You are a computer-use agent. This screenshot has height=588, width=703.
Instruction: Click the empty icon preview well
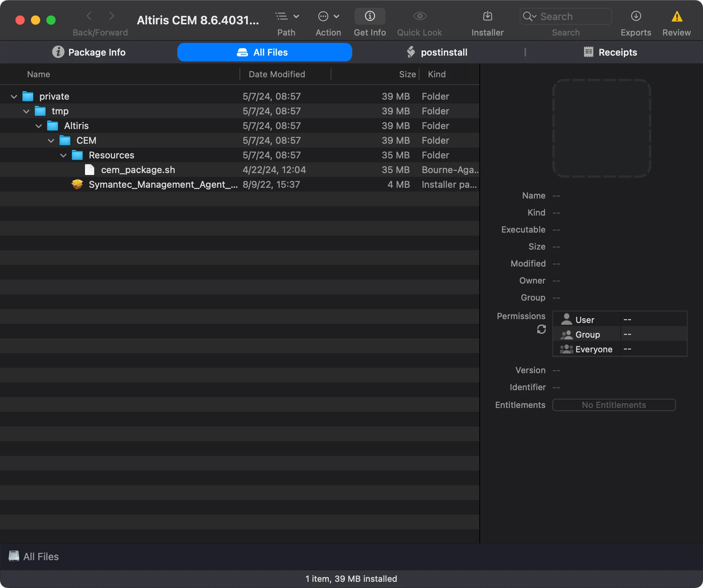[x=601, y=128]
